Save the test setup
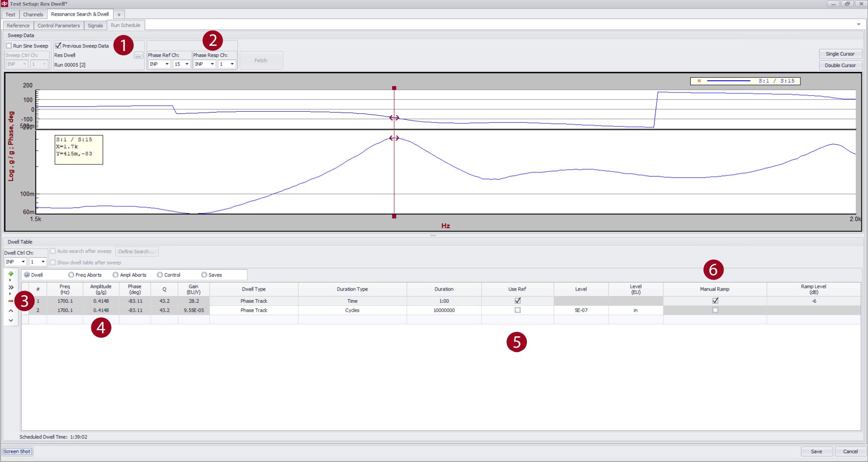The image size is (868, 462). click(x=817, y=452)
